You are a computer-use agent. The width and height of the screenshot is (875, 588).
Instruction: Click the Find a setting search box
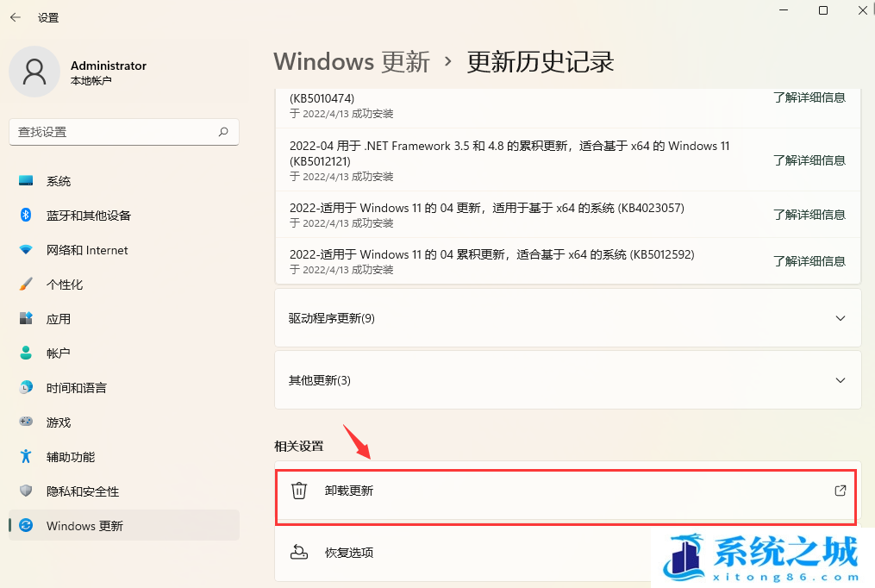pos(112,132)
